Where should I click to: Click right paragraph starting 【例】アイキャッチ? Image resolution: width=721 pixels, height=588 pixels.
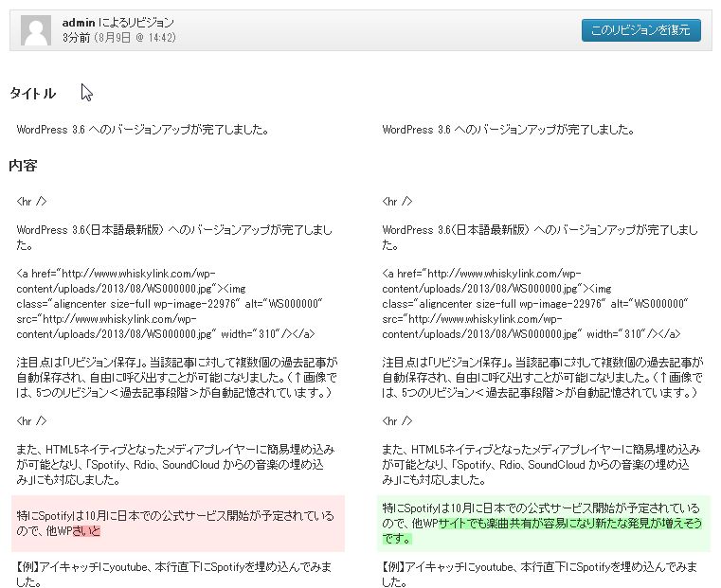[x=539, y=574]
